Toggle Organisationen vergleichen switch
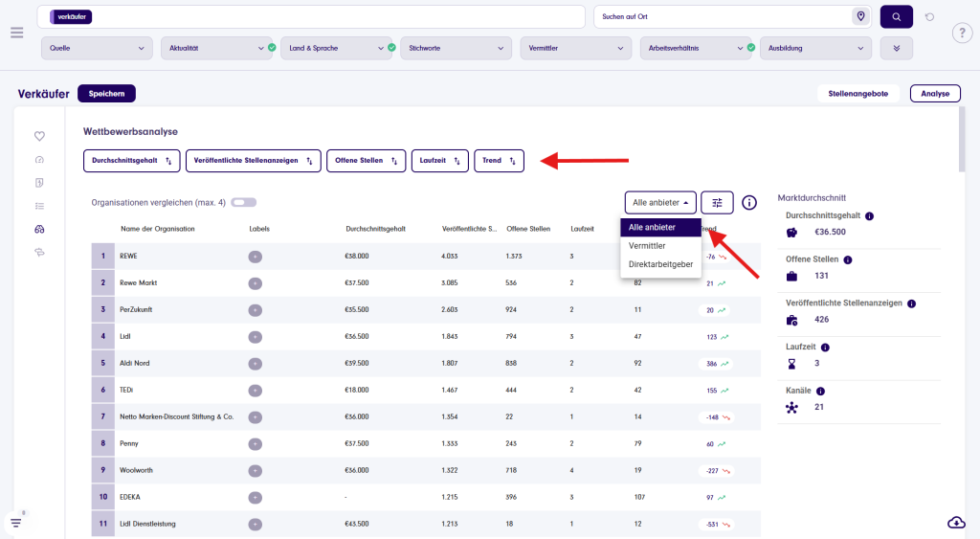This screenshot has height=539, width=980. click(243, 203)
